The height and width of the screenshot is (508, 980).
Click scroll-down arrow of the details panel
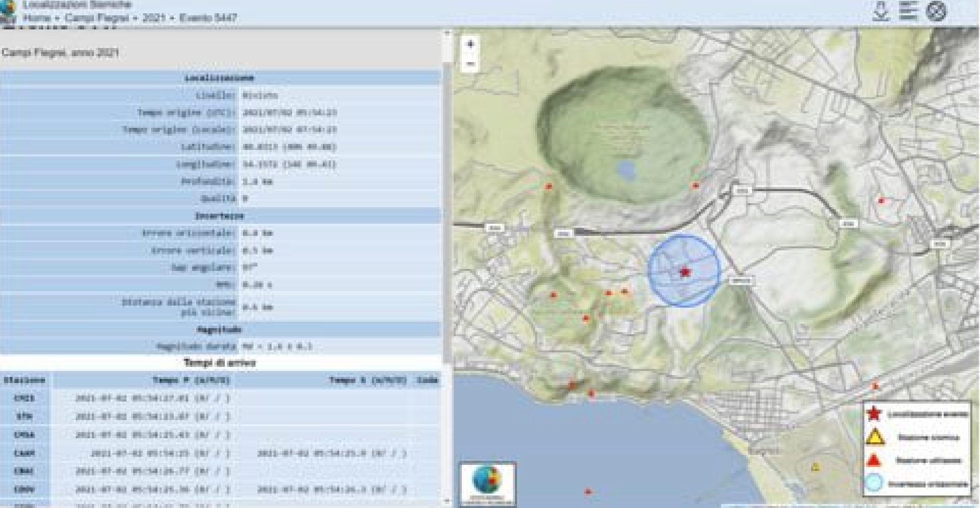coord(447,501)
